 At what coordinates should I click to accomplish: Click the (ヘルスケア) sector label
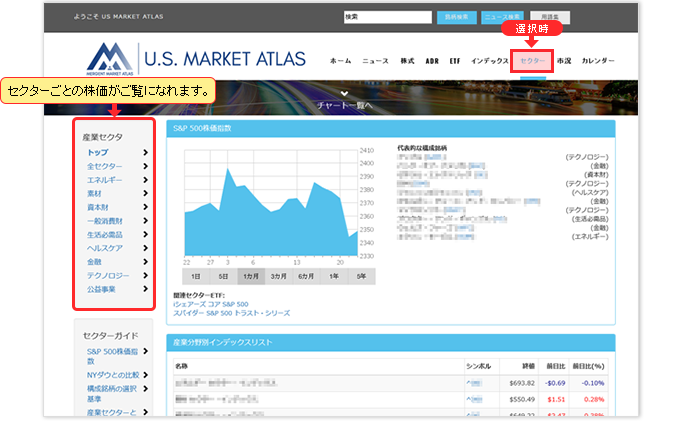coord(590,193)
